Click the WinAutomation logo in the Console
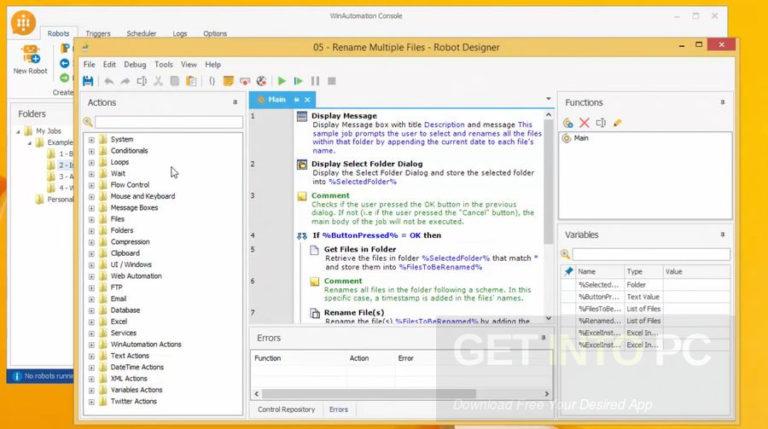Viewport: 768px width, 429px height. pos(23,23)
